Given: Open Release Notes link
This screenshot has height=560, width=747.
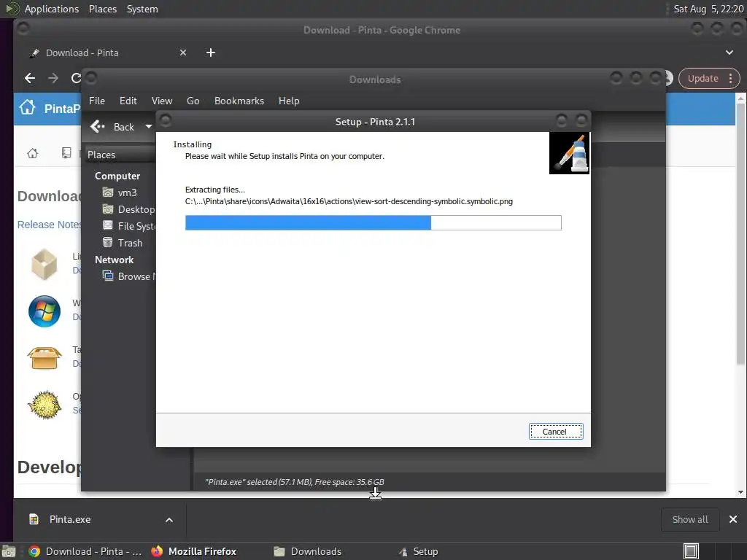Looking at the screenshot, I should pos(49,225).
